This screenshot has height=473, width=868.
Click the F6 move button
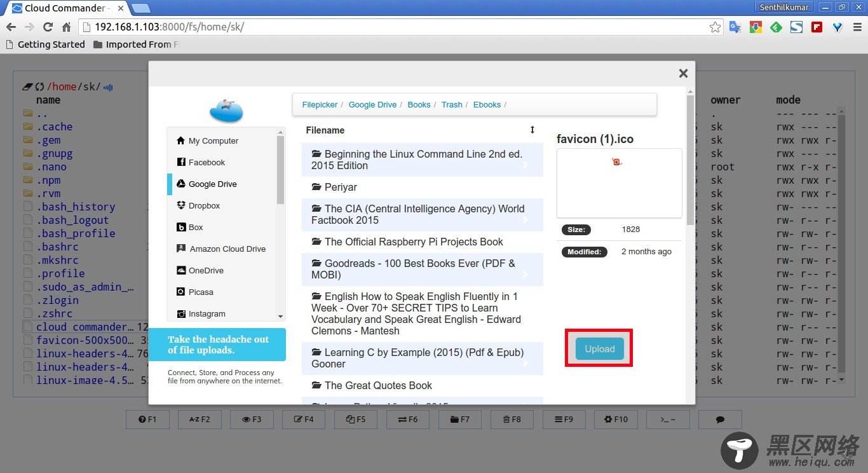(408, 420)
